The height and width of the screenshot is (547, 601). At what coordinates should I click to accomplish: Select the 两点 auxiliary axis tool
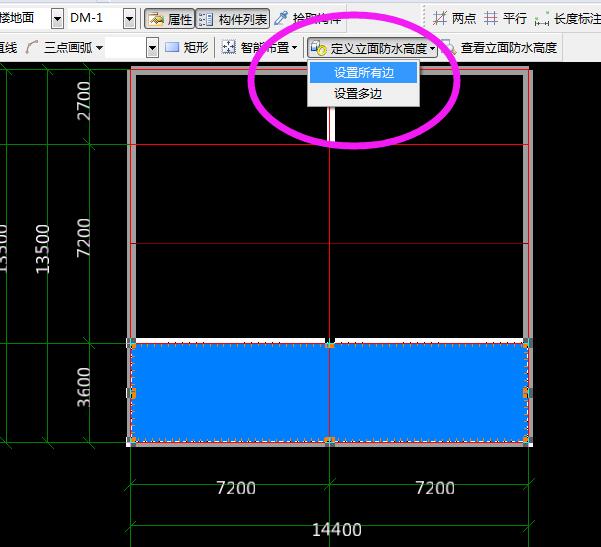pos(454,18)
